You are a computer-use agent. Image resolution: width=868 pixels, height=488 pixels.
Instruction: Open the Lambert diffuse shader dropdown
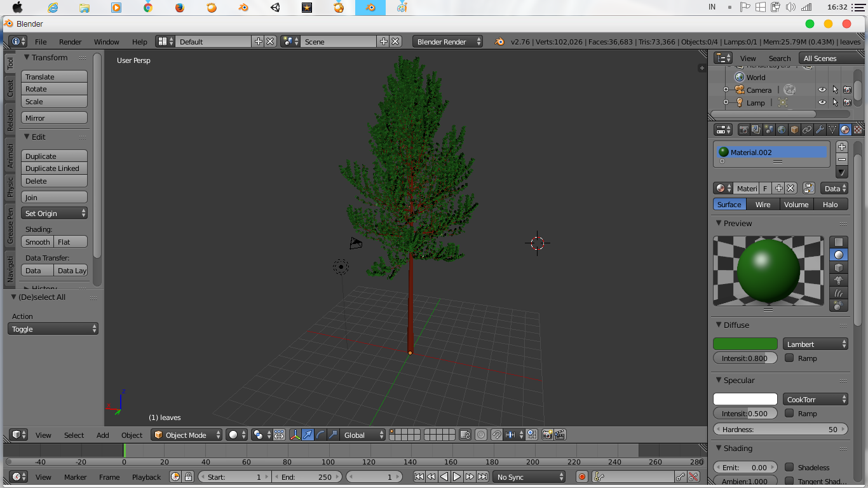(x=815, y=343)
